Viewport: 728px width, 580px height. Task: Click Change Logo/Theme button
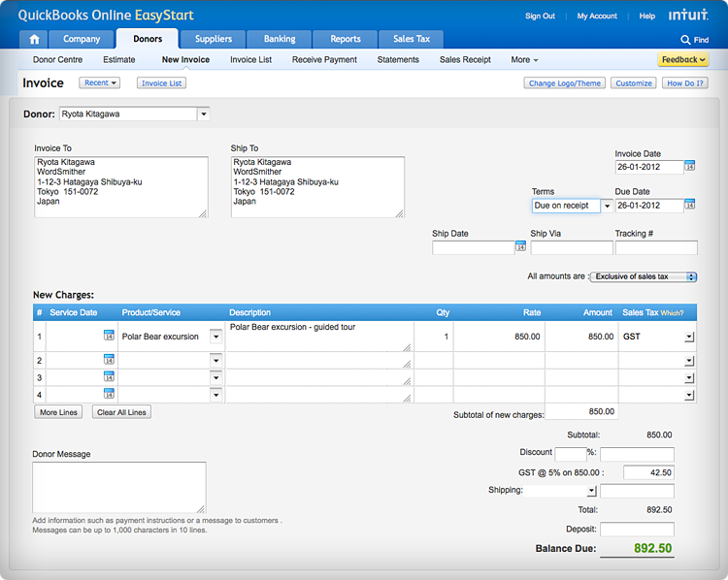coord(565,83)
